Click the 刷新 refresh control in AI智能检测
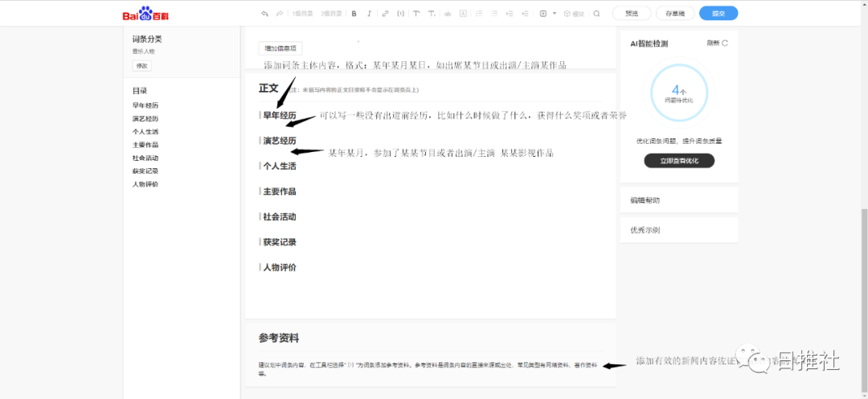Screen dimensions: 868x399 (718, 43)
